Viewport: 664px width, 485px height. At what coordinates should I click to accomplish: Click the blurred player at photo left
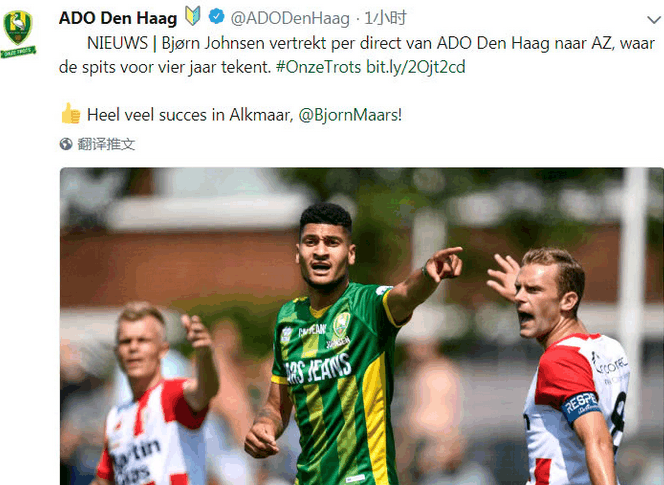pos(155,394)
